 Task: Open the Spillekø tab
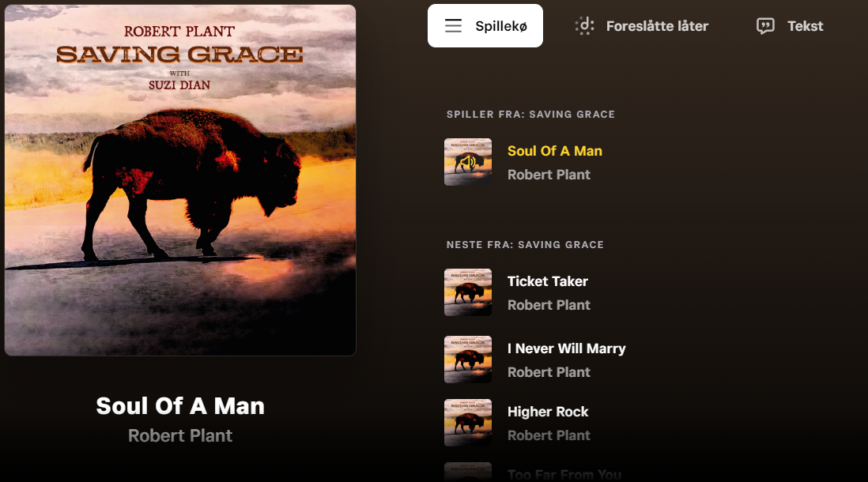pos(485,26)
